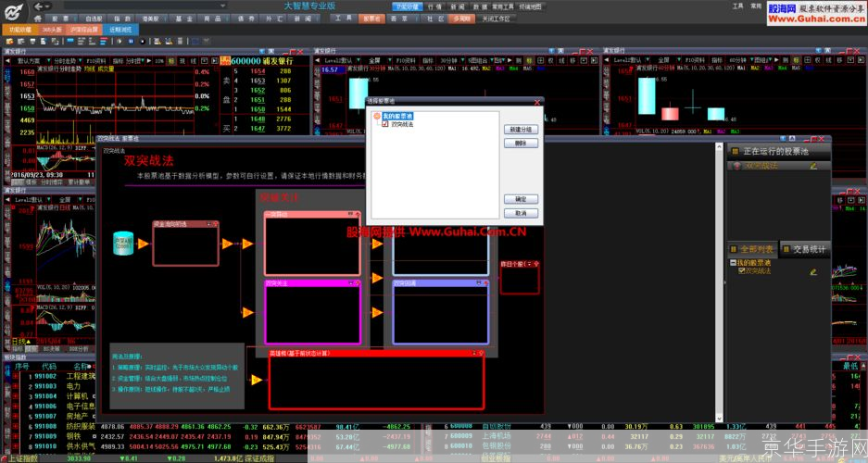Click scrollbar down arrow in strategy window
The width and height of the screenshot is (868, 463).
point(719,419)
